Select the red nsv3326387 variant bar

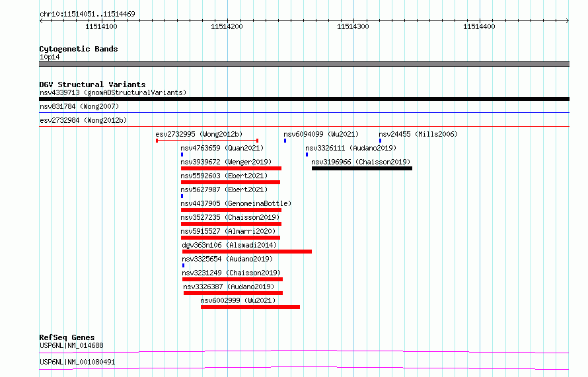(233, 293)
